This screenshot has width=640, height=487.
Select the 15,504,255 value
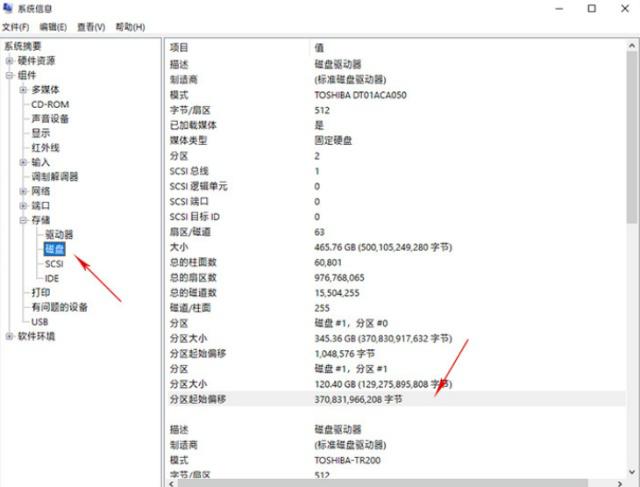coord(337,293)
